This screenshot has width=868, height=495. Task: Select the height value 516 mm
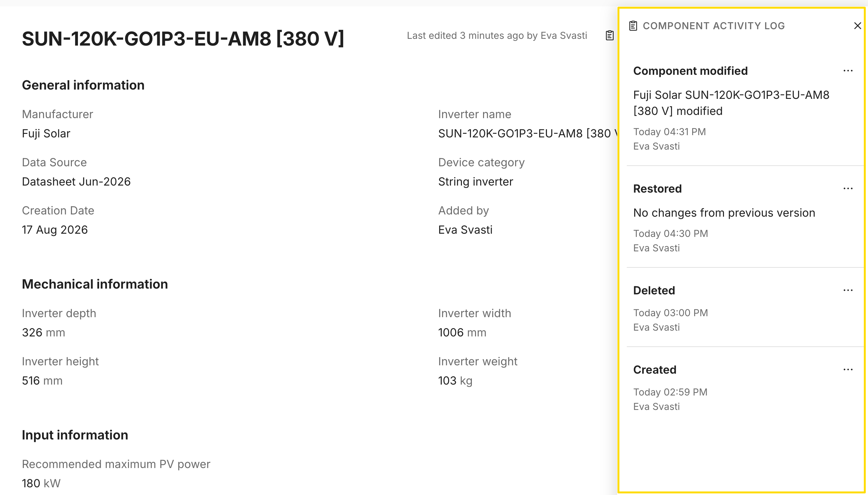[x=42, y=381]
